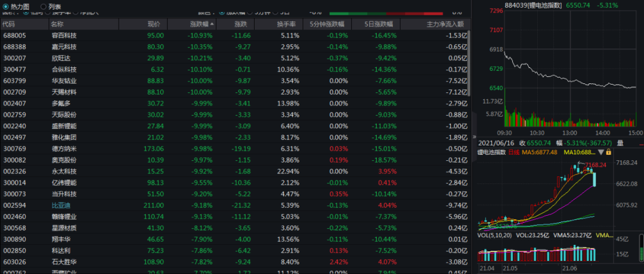This screenshot has width=644, height=274.
Task: Click the 7168.24 peak price marker
Action: tap(596, 165)
